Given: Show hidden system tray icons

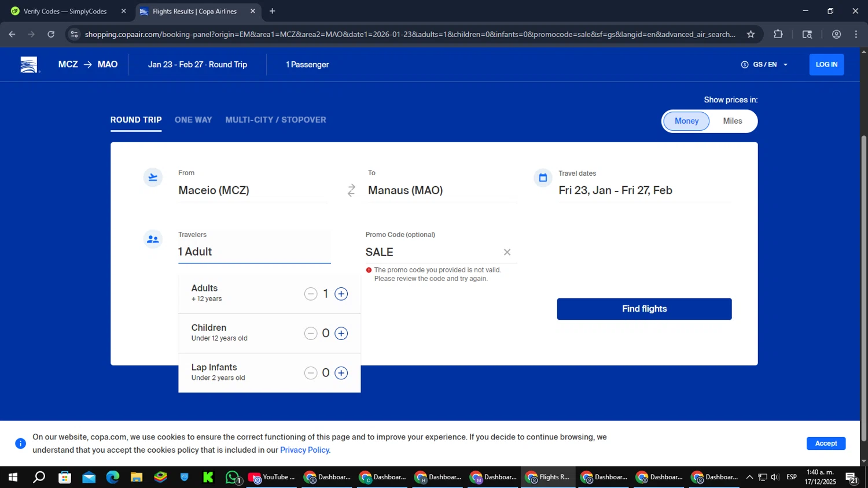Looking at the screenshot, I should point(749,477).
